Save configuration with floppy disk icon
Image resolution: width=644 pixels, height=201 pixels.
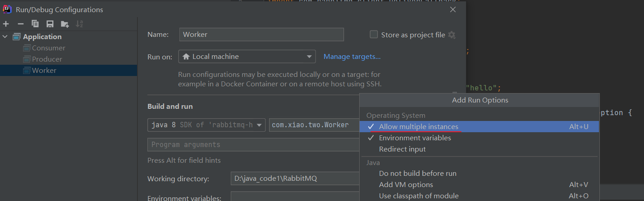point(50,24)
